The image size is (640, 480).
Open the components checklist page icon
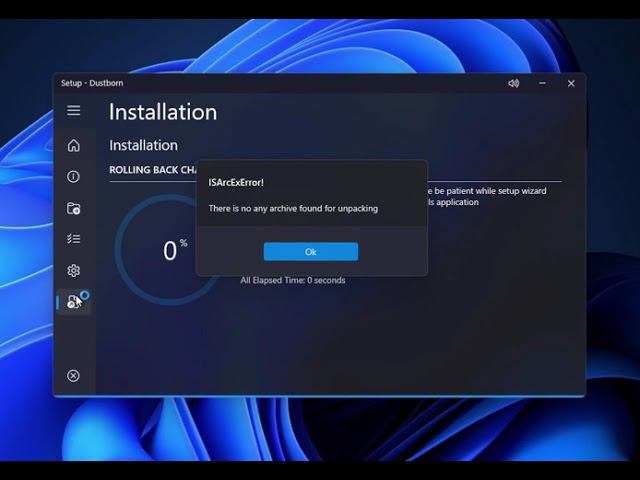(x=73, y=239)
